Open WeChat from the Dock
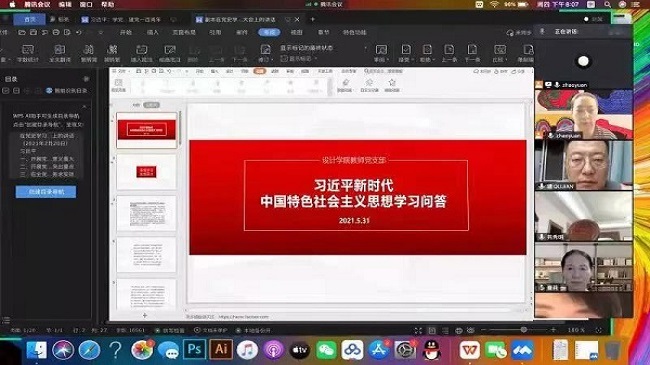 point(326,350)
